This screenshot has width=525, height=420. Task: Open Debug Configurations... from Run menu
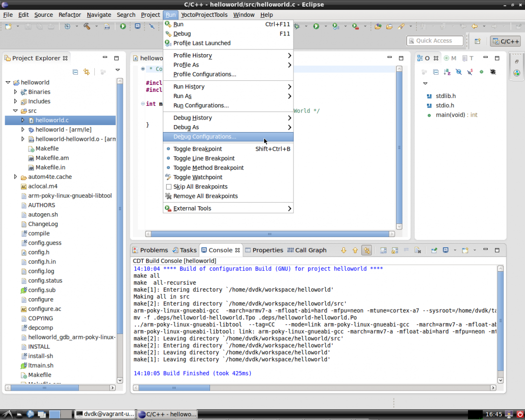(204, 137)
